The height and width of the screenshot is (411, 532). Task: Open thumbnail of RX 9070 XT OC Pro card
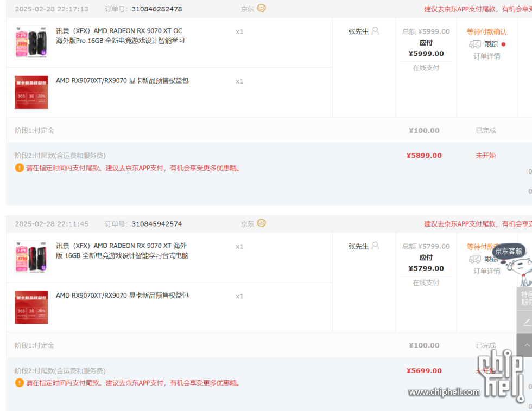(x=31, y=42)
